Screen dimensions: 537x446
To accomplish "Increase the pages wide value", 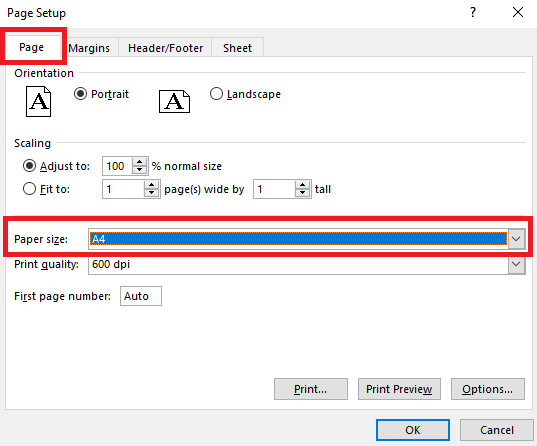I will pos(151,185).
